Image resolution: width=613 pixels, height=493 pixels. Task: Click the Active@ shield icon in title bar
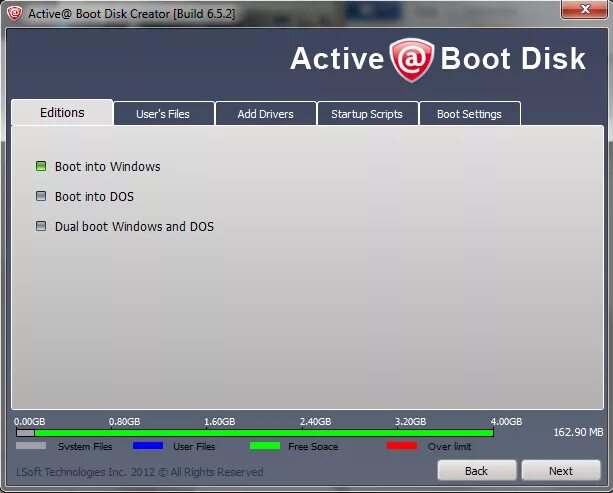click(14, 13)
